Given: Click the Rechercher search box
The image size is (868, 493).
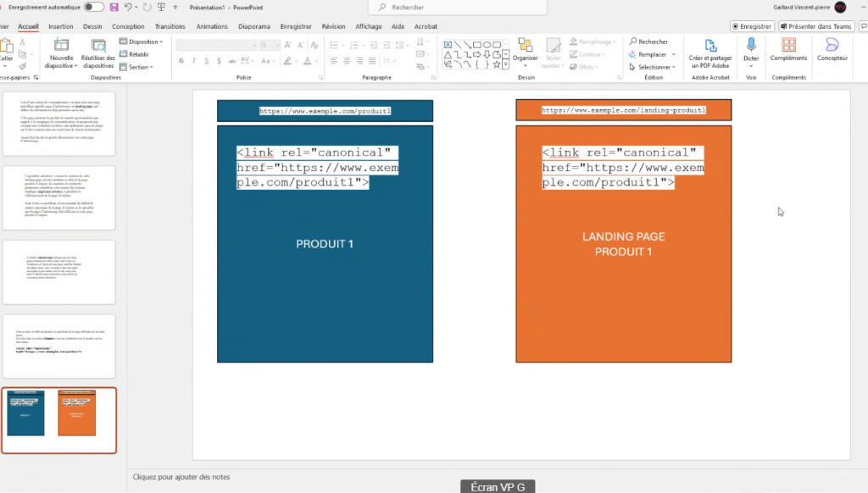Looking at the screenshot, I should click(458, 7).
